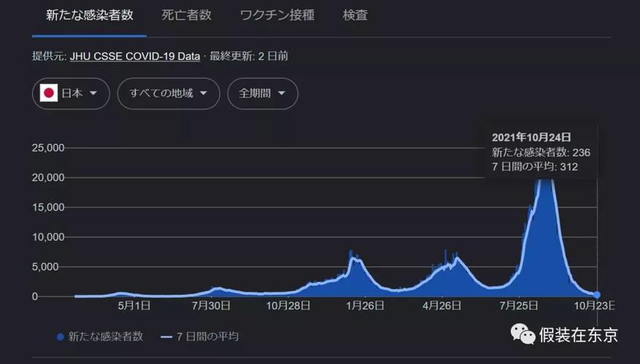Click the 1月26日 date label
Screen dimensions: 640x364
[365, 305]
